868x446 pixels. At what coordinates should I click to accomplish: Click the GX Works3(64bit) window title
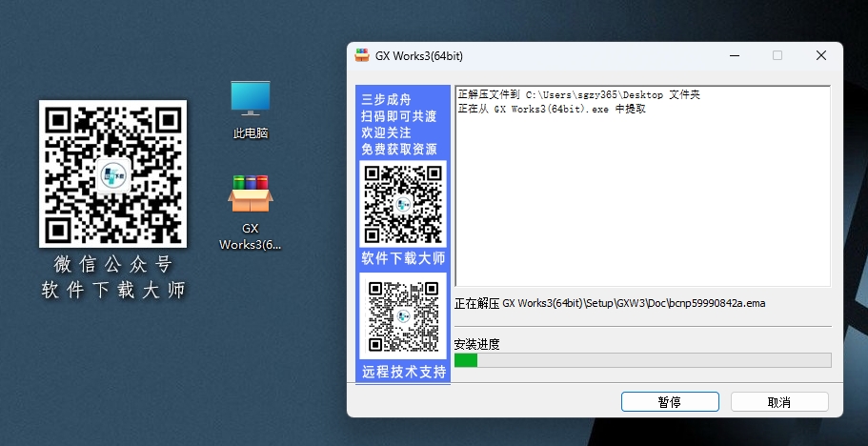[x=419, y=56]
